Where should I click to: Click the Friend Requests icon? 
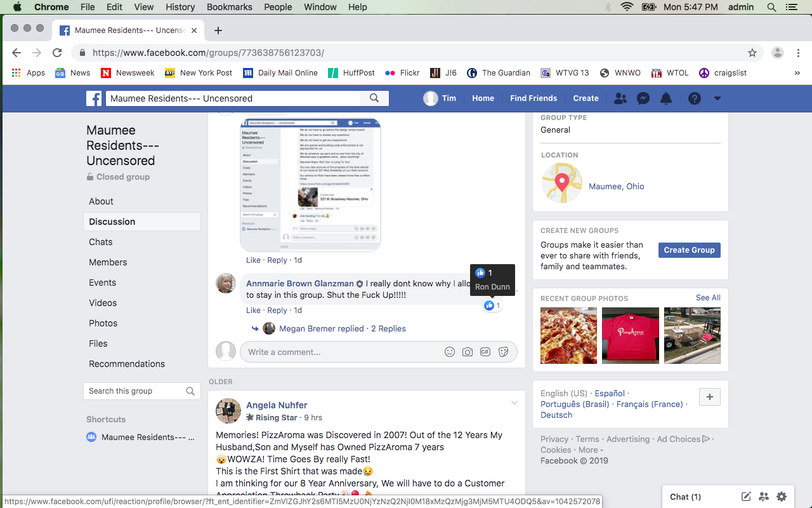[x=620, y=98]
